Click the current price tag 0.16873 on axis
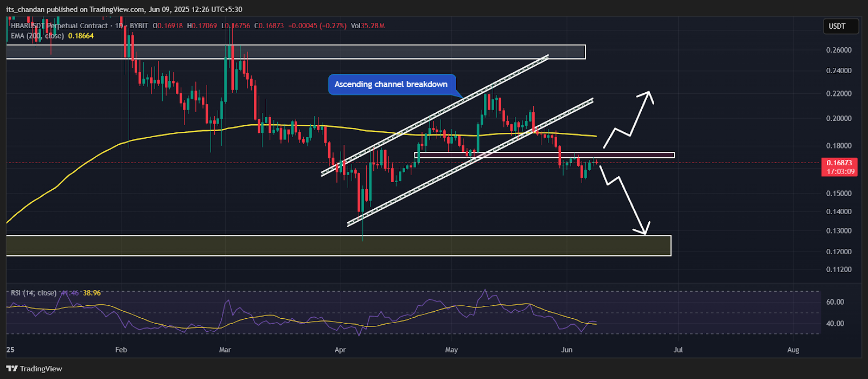 (x=839, y=163)
